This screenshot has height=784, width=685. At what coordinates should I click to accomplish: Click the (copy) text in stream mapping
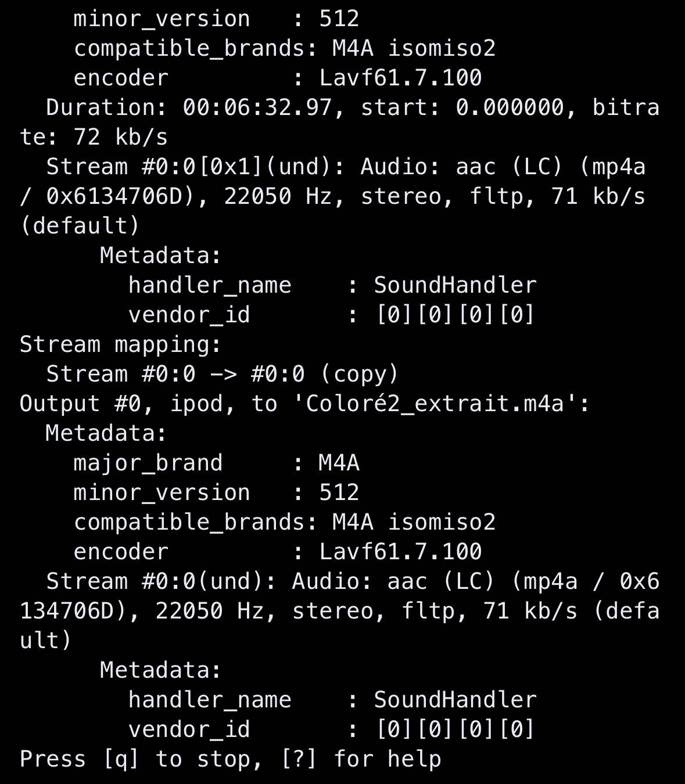(x=360, y=375)
